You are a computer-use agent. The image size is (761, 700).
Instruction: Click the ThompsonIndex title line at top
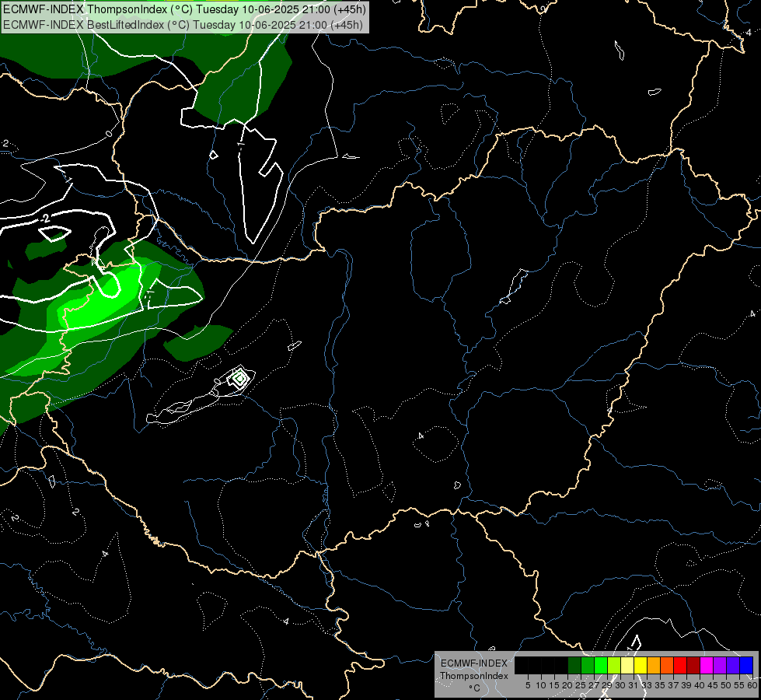tap(184, 9)
